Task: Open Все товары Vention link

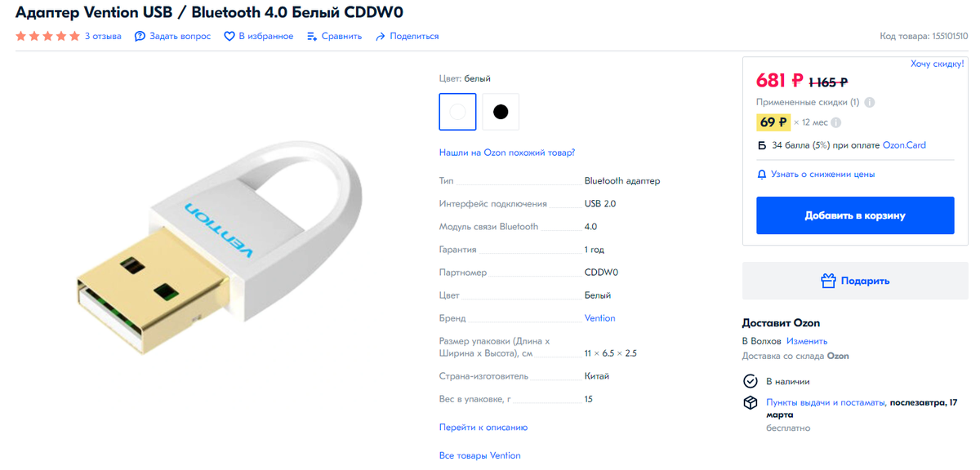Action: click(x=479, y=455)
